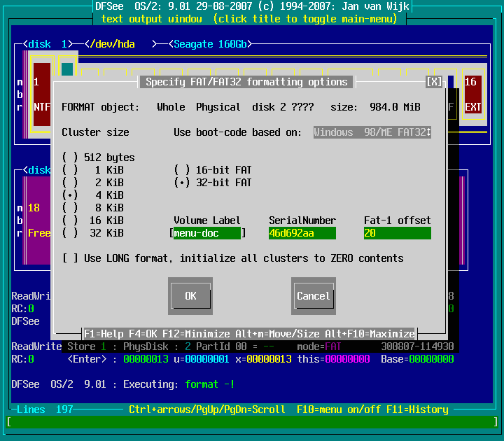Pick the 2 KiB cluster size radio
This screenshot has width=504, height=441.
pos(70,183)
